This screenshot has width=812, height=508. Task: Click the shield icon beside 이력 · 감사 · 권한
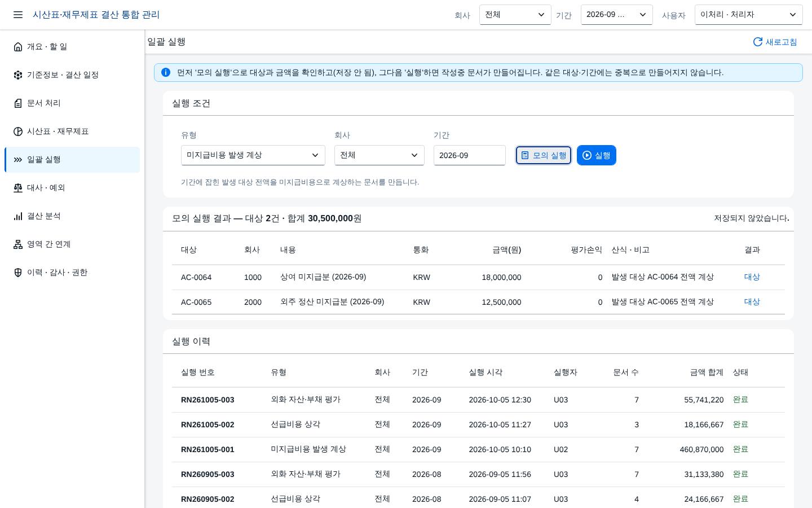[x=18, y=273]
